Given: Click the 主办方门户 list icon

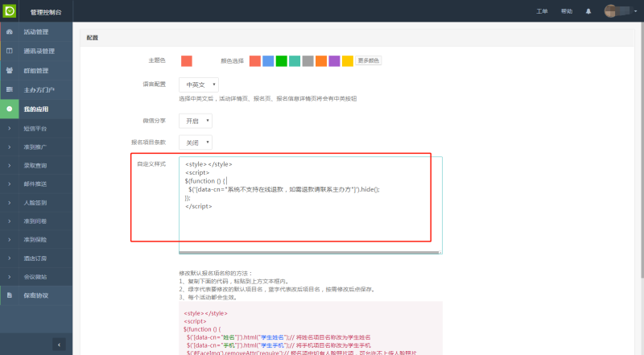Looking at the screenshot, I should (x=10, y=89).
